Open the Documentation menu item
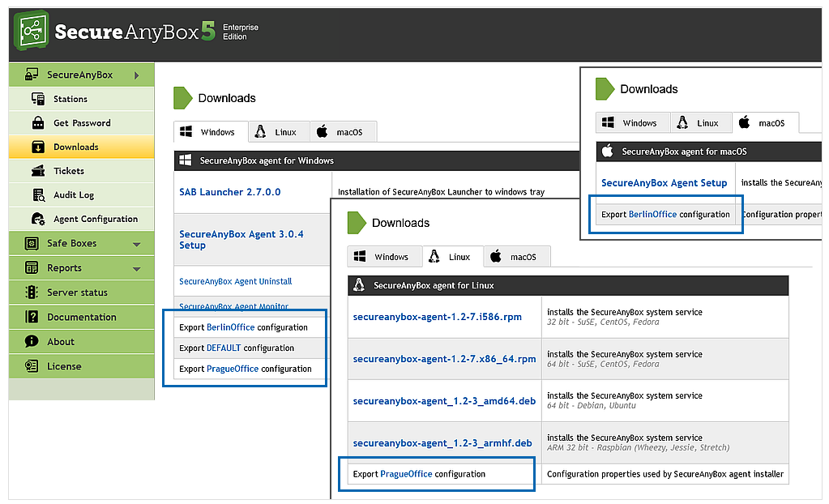 (x=81, y=317)
